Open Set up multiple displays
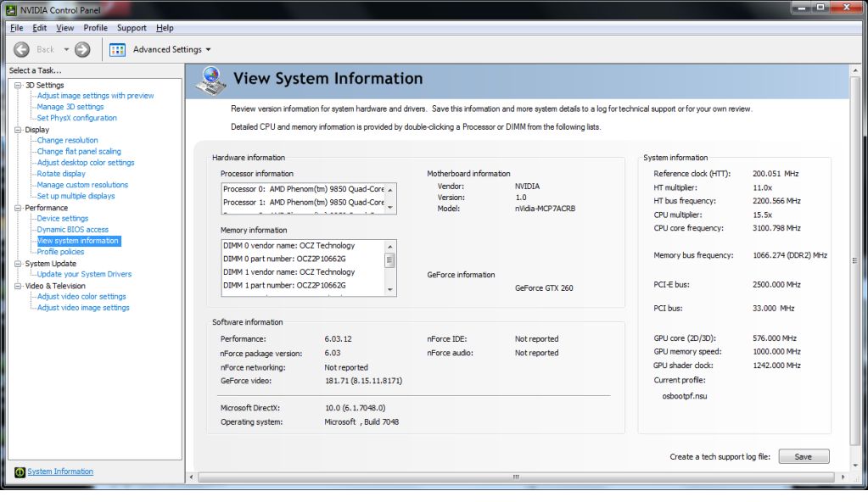The height and width of the screenshot is (502, 868). pyautogui.click(x=76, y=196)
